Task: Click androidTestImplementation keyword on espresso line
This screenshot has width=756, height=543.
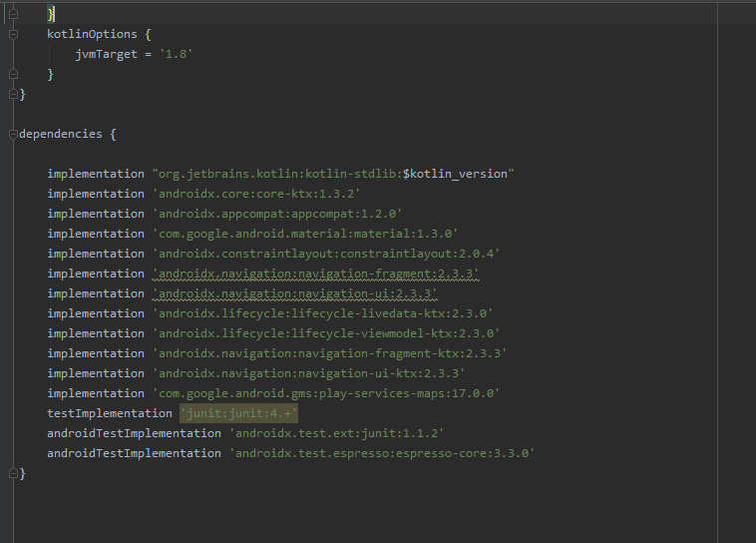Action: tap(134, 453)
